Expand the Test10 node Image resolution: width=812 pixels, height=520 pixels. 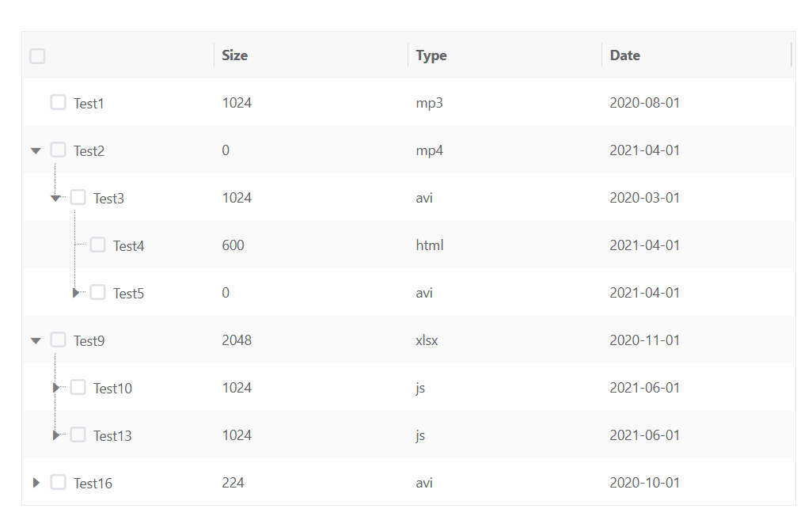point(55,388)
